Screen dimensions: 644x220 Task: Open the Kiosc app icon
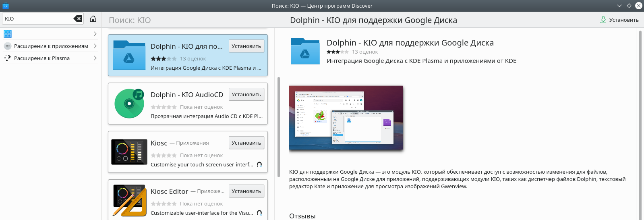pos(129,152)
